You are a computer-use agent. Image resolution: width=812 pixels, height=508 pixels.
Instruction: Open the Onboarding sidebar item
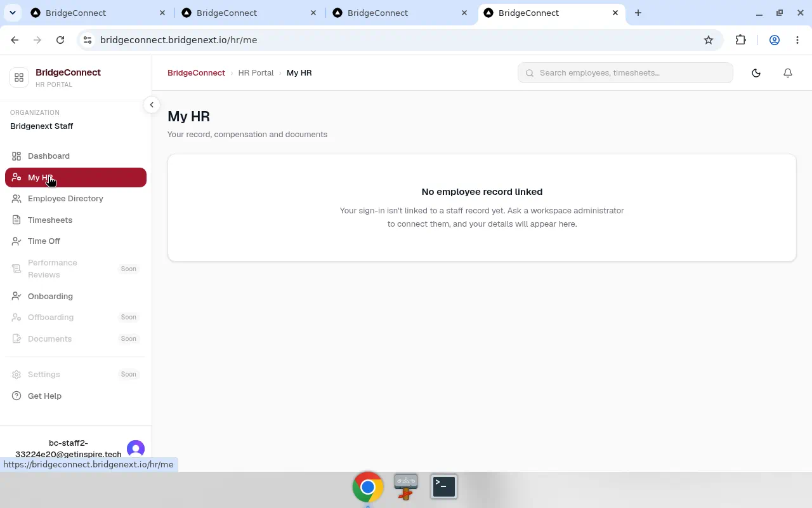click(x=75, y=297)
